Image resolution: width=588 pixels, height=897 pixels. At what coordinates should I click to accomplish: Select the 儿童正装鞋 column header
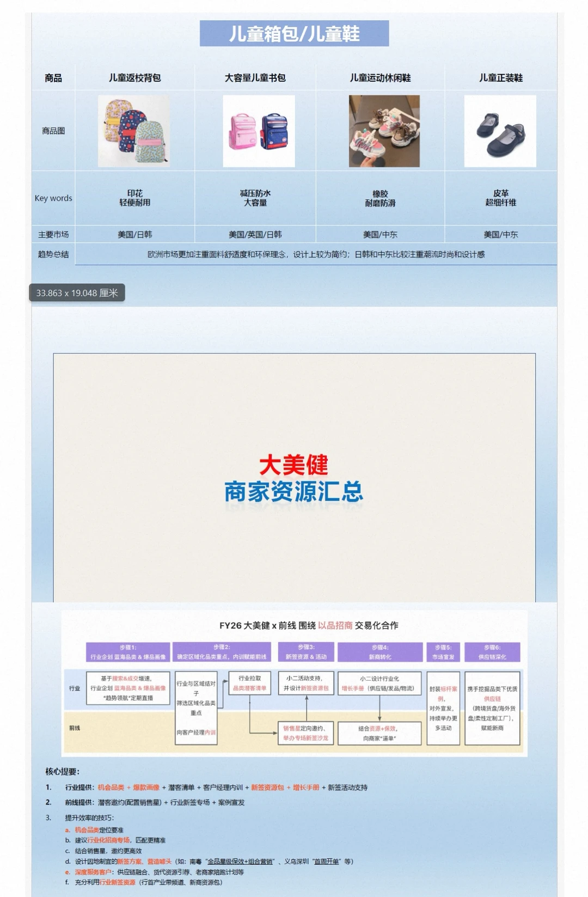(501, 78)
